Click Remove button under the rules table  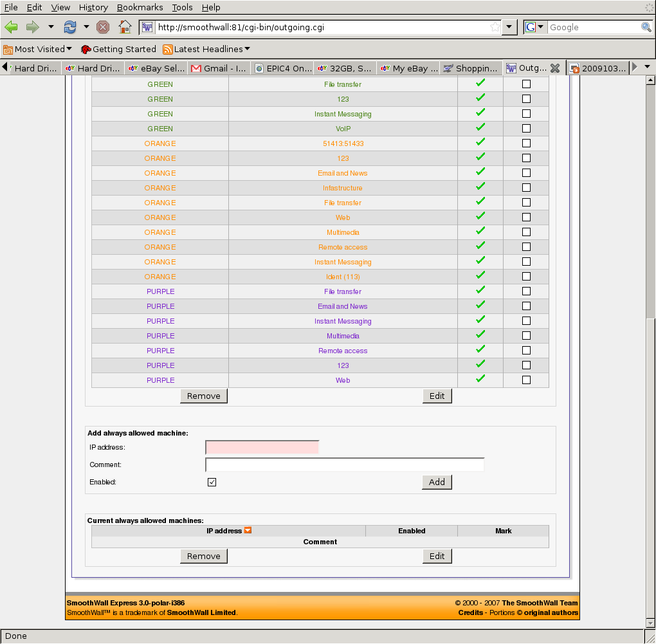pyautogui.click(x=203, y=396)
